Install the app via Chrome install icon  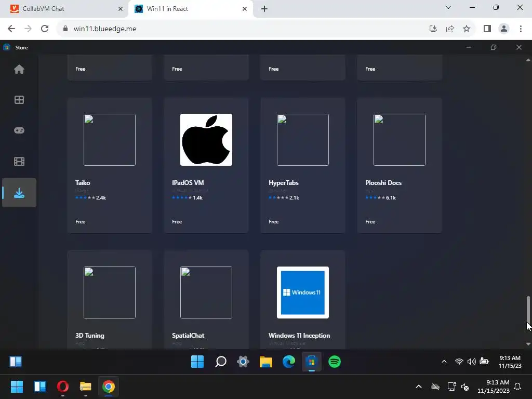(x=433, y=29)
